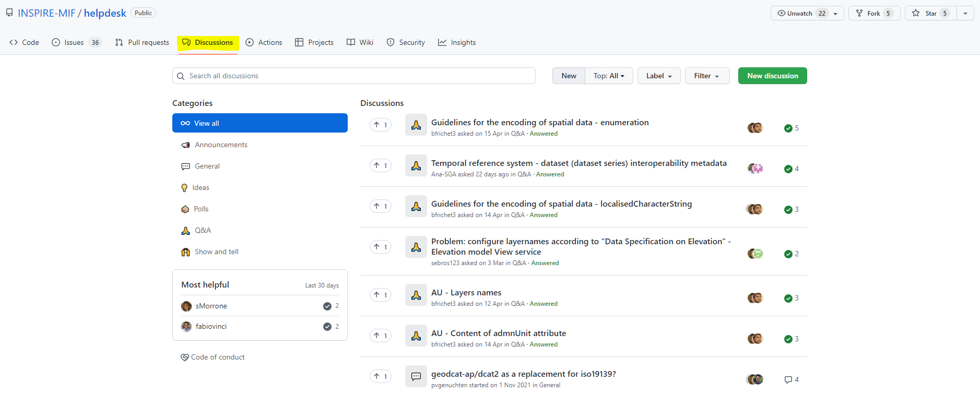The height and width of the screenshot is (406, 980).
Task: Upvote the Temporal reference system discussion
Action: pos(381,165)
